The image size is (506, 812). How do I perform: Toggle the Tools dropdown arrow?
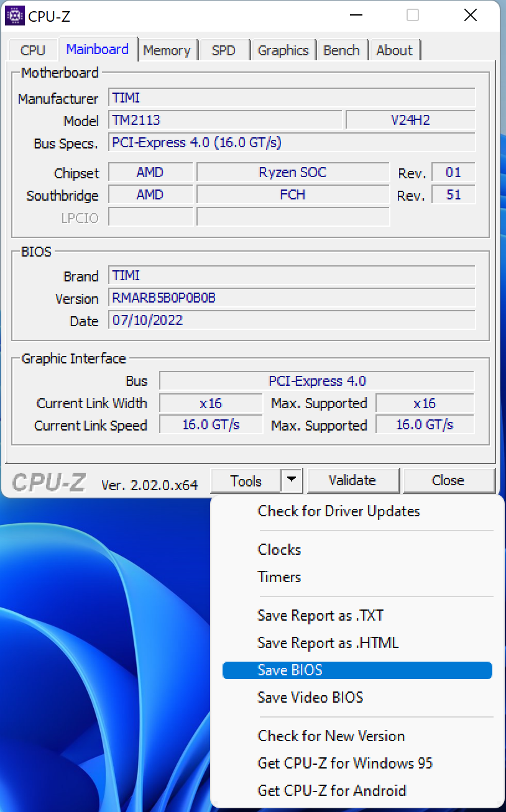(292, 481)
